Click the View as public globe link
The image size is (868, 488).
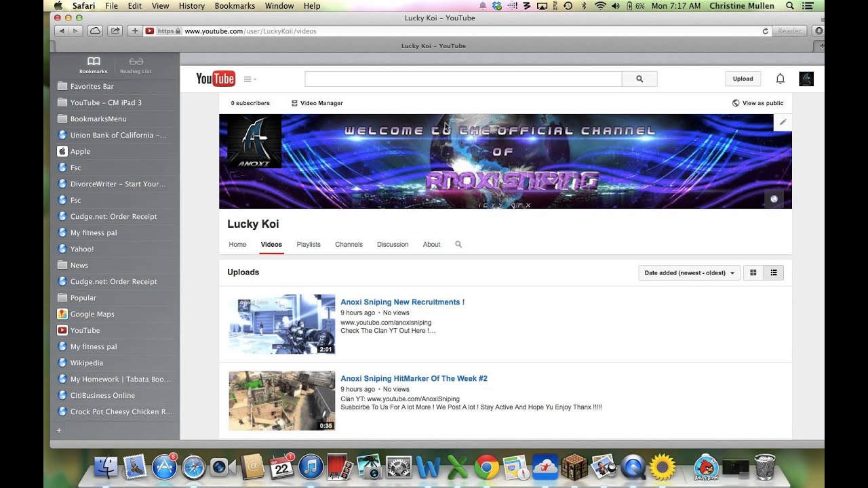(x=757, y=103)
